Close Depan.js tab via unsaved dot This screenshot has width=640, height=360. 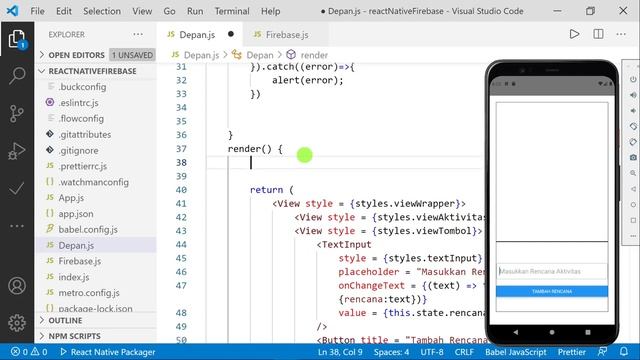231,34
